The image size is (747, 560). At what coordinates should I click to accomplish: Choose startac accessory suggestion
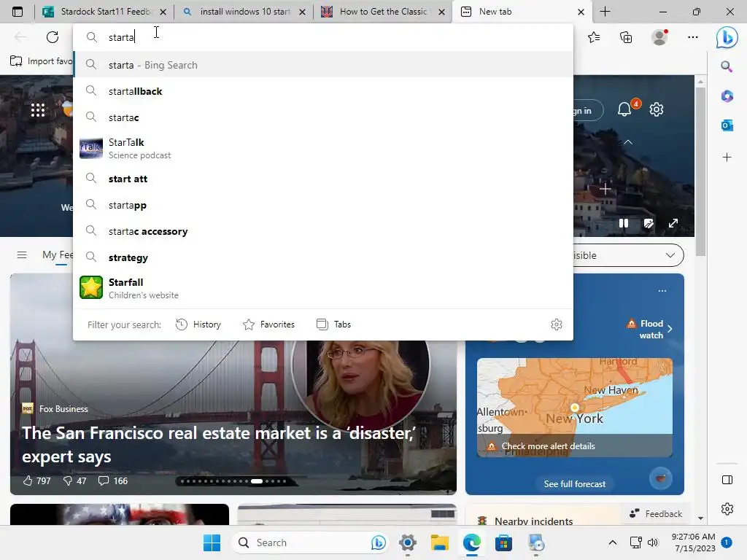[x=323, y=231]
